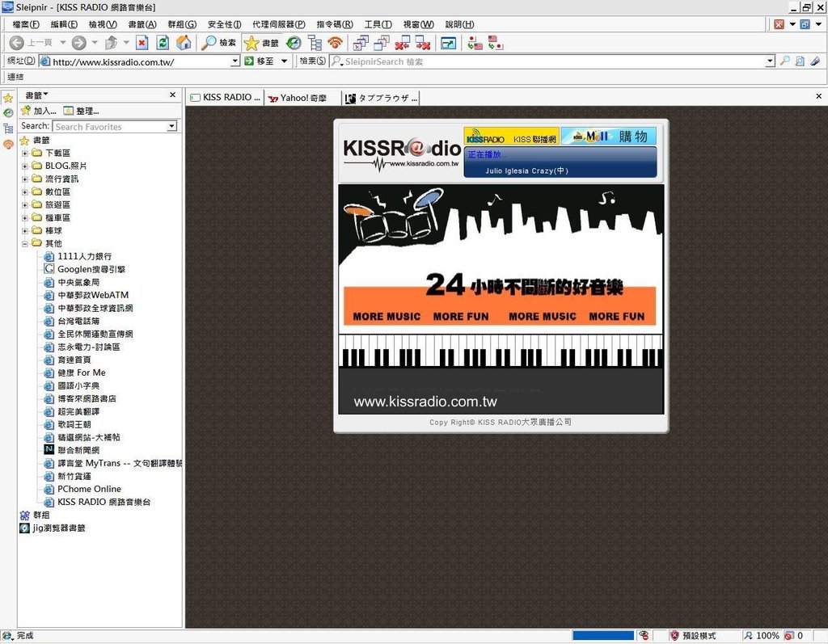
Task: Open the back button history dropdown arrow
Action: click(x=63, y=43)
